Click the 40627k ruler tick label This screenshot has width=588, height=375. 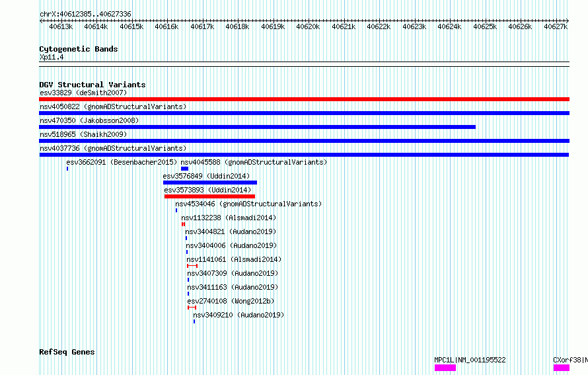click(x=556, y=26)
